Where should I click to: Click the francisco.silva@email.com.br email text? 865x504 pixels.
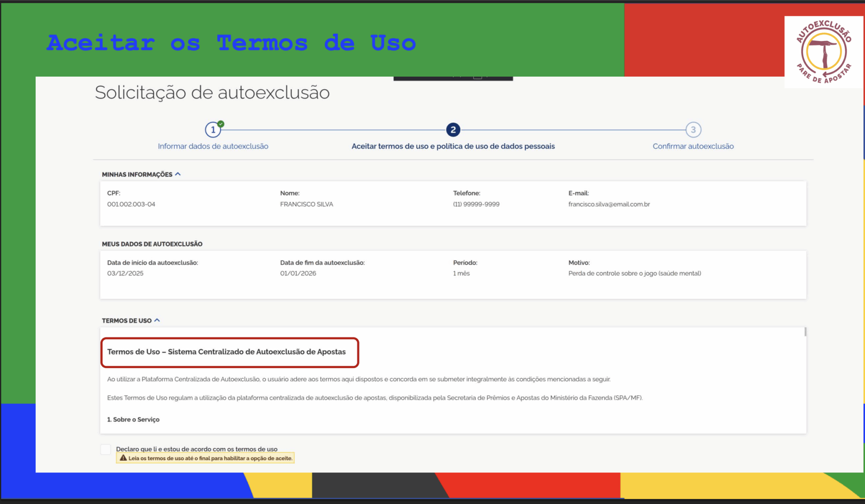tap(609, 204)
